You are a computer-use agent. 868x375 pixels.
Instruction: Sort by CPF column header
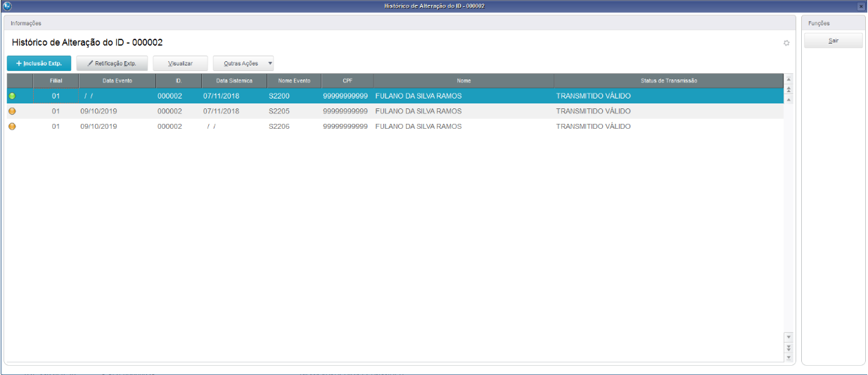point(347,81)
